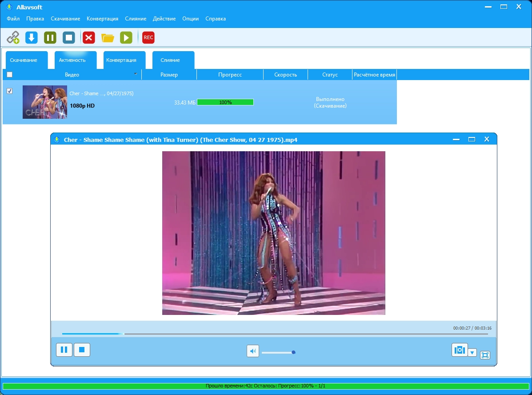Seek on the video progress bar
This screenshot has width=532, height=395.
tap(275, 334)
